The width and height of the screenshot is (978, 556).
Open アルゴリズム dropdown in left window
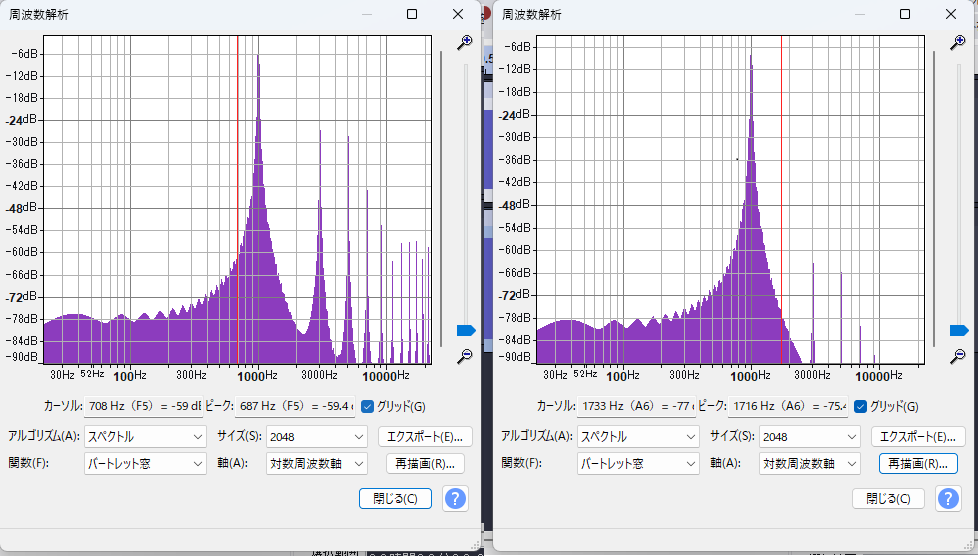144,437
